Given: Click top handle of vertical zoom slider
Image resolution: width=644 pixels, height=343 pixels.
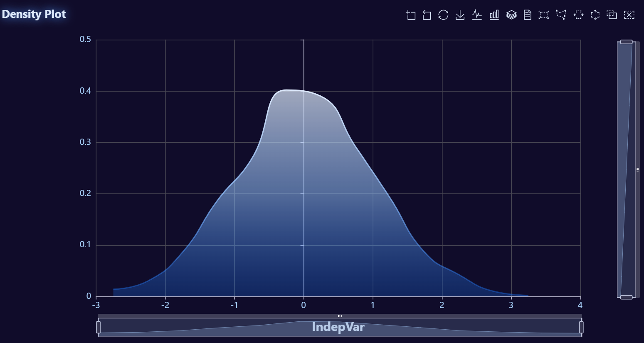Looking at the screenshot, I should (x=626, y=42).
